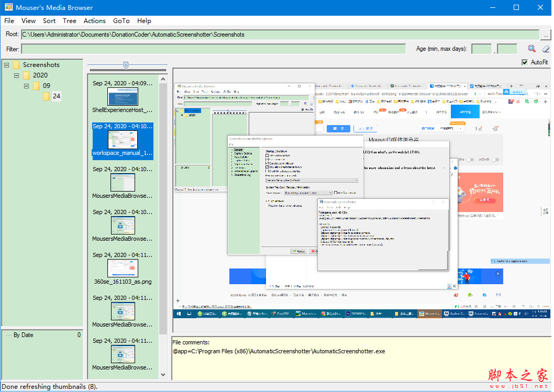The height and width of the screenshot is (392, 554).
Task: Click the magnifier search filter icon
Action: pyautogui.click(x=532, y=49)
